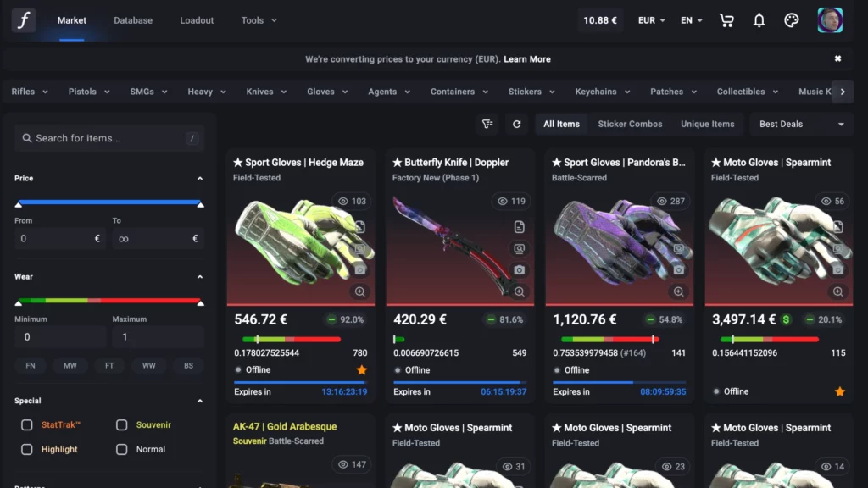Open the Best Deals sort dropdown
The width and height of the screenshot is (868, 488).
coord(801,124)
